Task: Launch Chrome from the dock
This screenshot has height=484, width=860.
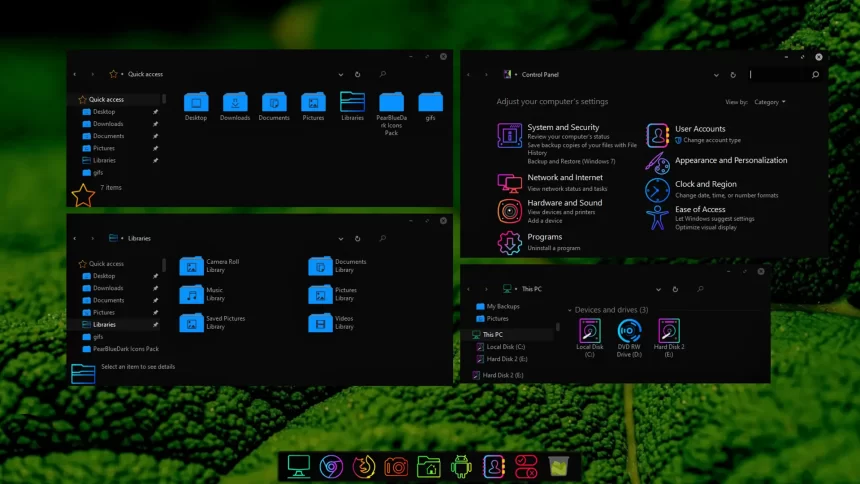Action: pos(331,467)
